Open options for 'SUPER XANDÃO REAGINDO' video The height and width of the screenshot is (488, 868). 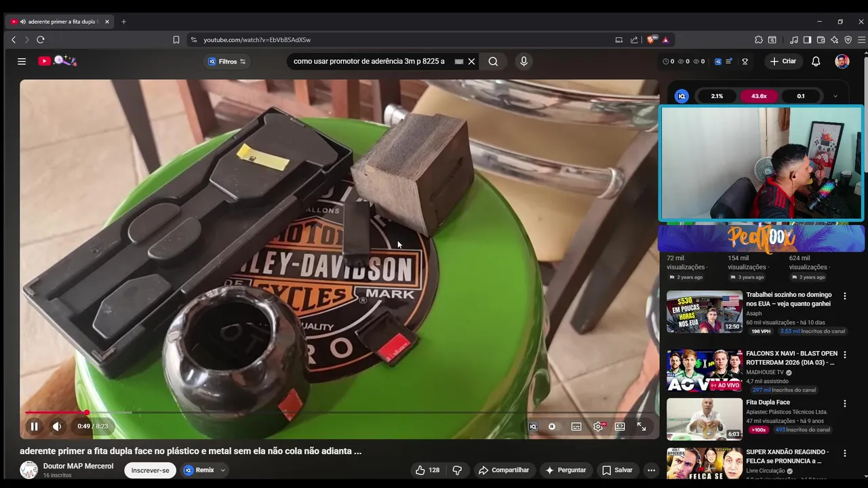[844, 453]
